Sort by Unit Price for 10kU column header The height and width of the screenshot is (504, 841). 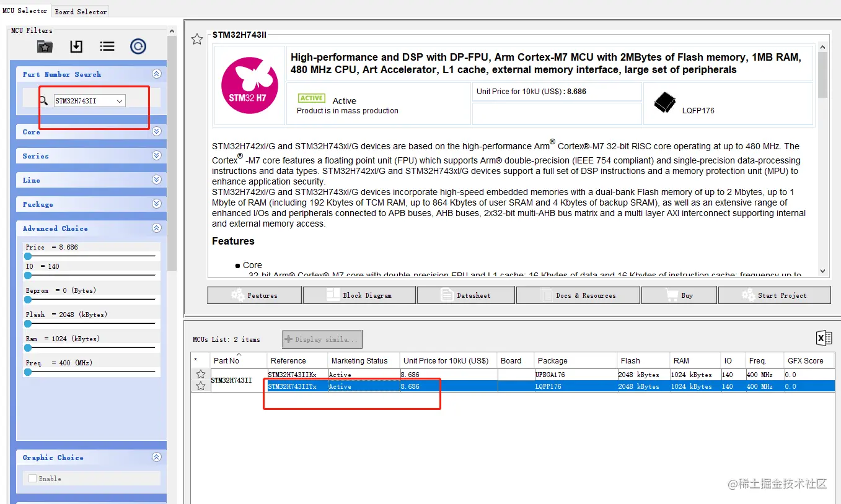(449, 360)
